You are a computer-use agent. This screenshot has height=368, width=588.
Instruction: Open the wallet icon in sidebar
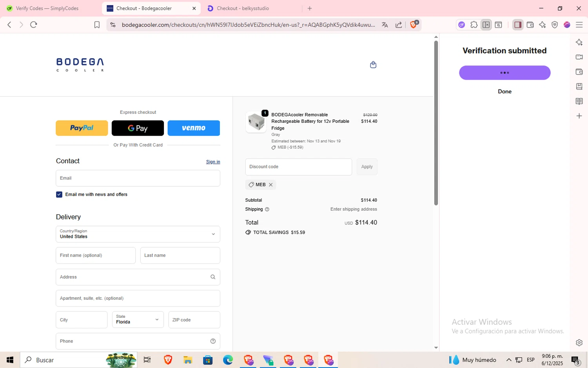click(579, 72)
